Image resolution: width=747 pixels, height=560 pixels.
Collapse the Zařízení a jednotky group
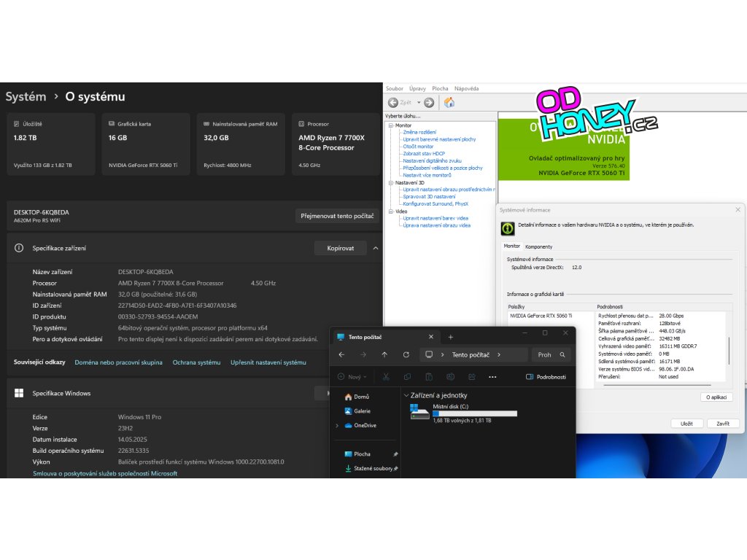coord(406,395)
